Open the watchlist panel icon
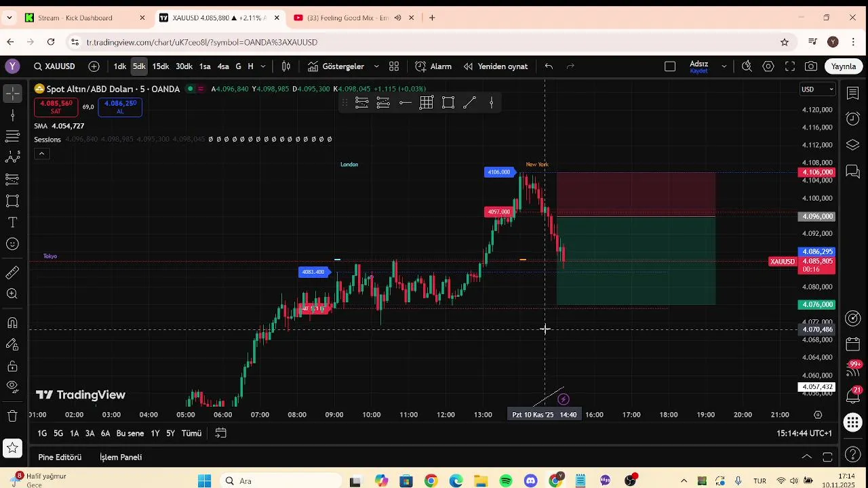Image resolution: width=868 pixels, height=488 pixels. (x=853, y=94)
